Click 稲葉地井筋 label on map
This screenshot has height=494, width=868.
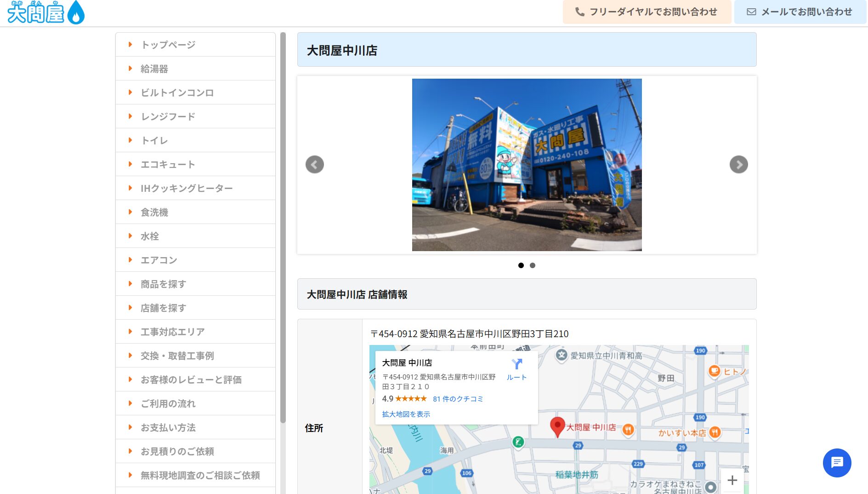pos(577,474)
